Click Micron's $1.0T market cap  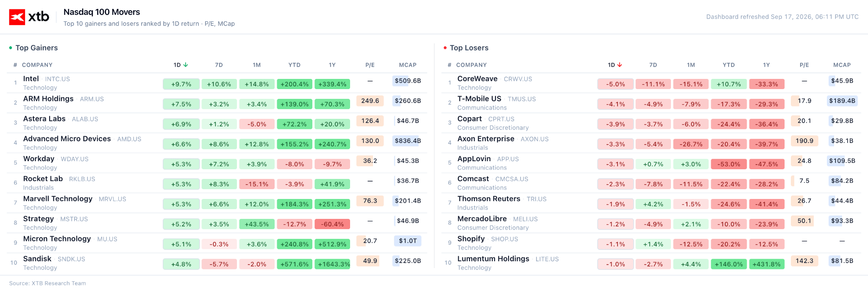click(408, 241)
